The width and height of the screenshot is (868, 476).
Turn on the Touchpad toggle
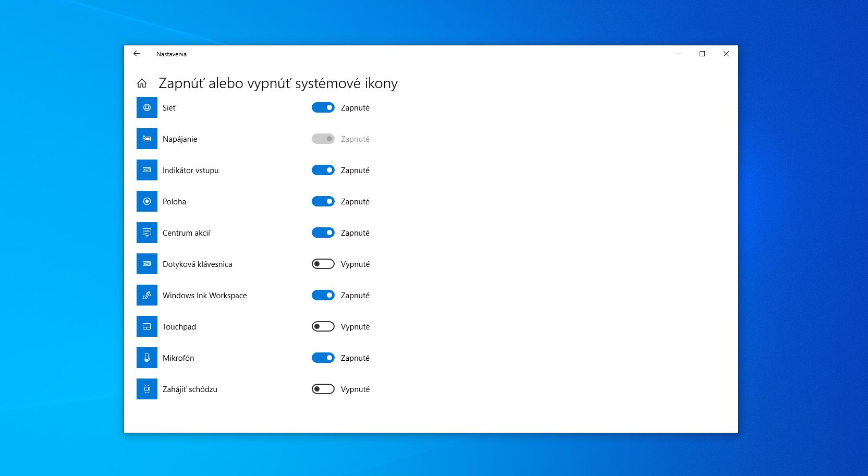(x=323, y=326)
